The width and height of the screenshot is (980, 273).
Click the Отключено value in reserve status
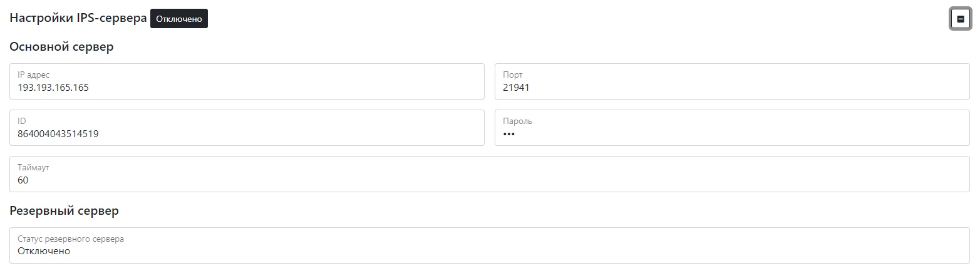44,251
